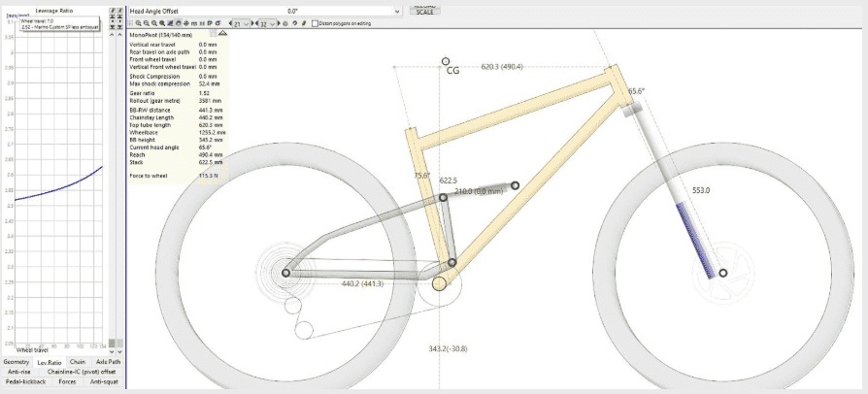Image resolution: width=868 pixels, height=394 pixels.
Task: Open the Pedal-kickback tab
Action: [x=25, y=381]
